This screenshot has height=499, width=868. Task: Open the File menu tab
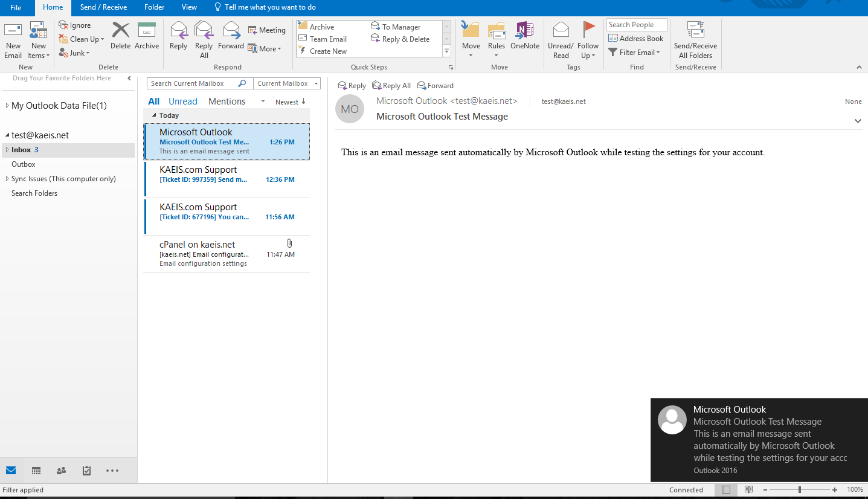pyautogui.click(x=16, y=7)
